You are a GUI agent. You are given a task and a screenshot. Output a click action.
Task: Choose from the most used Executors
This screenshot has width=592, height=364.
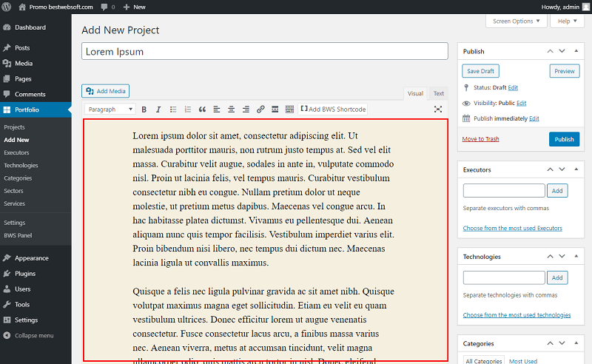(x=512, y=228)
